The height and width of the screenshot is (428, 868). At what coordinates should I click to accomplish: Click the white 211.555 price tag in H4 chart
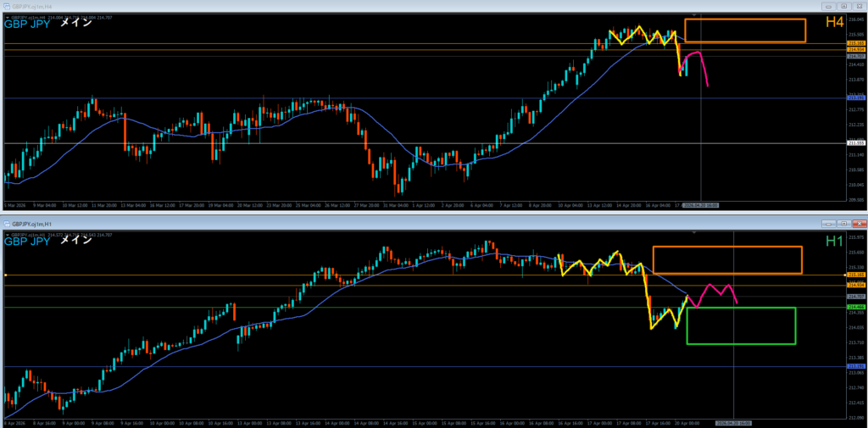[x=856, y=143]
